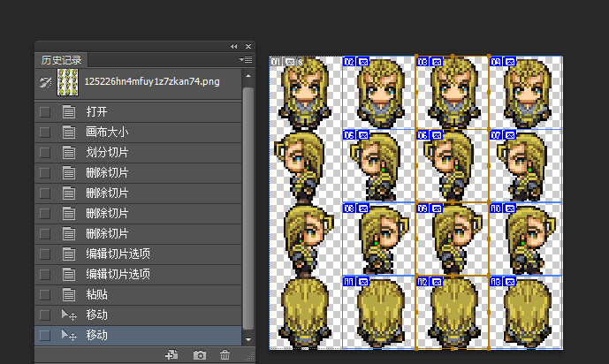The width and height of the screenshot is (609, 364).
Task: Click the image-type icon of slice 13
Action: point(510,282)
